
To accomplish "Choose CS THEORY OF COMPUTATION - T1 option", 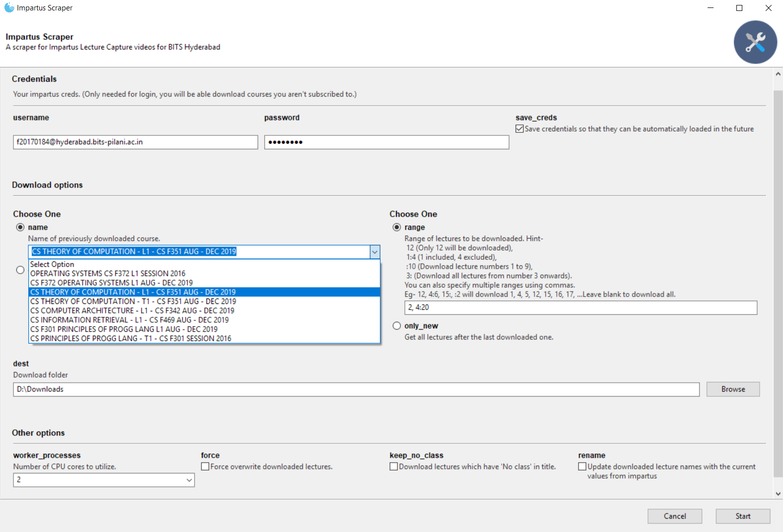I will pos(204,301).
